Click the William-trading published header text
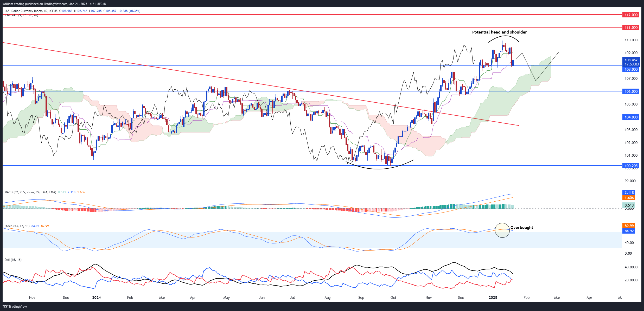The width and height of the screenshot is (644, 311). tap(55, 4)
